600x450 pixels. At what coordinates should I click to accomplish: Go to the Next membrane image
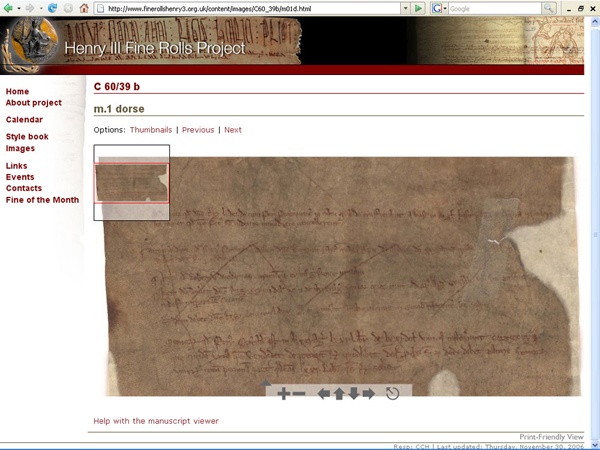click(232, 130)
